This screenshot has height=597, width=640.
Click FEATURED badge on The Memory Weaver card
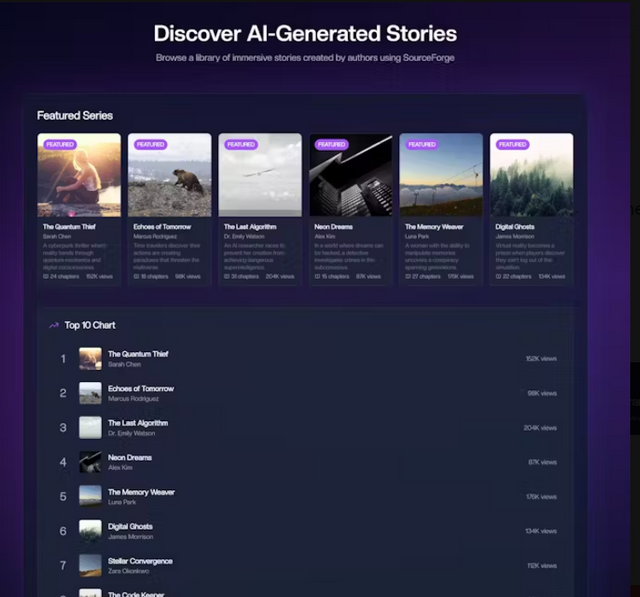[422, 144]
